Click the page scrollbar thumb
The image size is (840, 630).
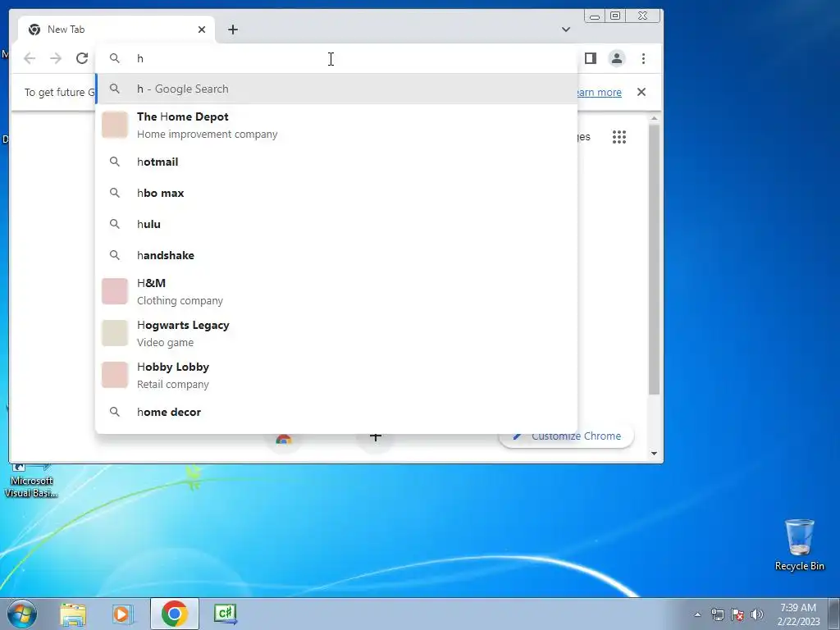(x=654, y=259)
